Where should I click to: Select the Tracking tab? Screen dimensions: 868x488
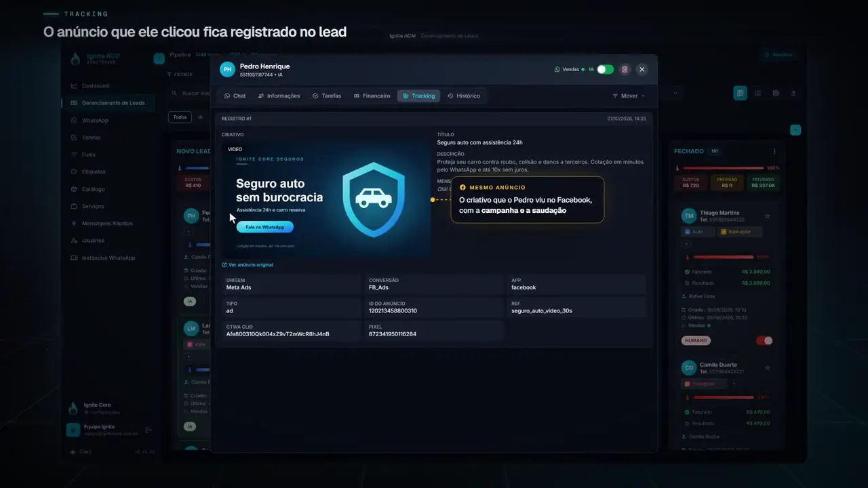point(418,96)
